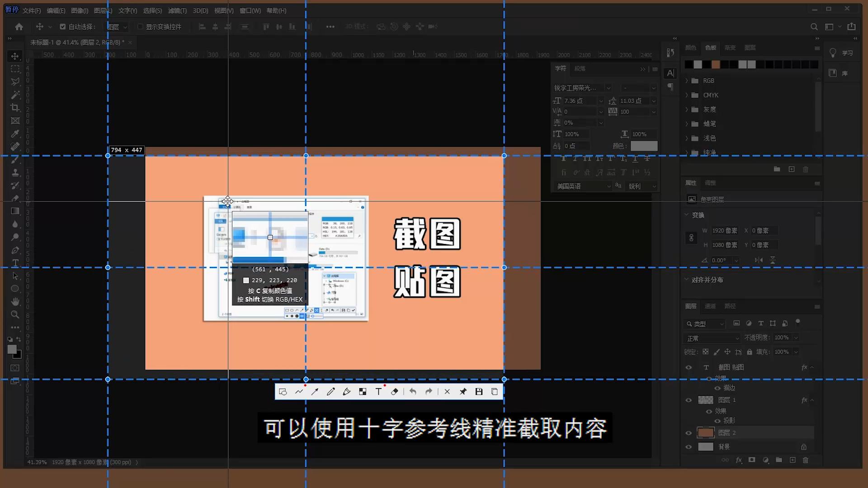
Task: Click the 图层 2 layer thumbnail
Action: (x=706, y=432)
